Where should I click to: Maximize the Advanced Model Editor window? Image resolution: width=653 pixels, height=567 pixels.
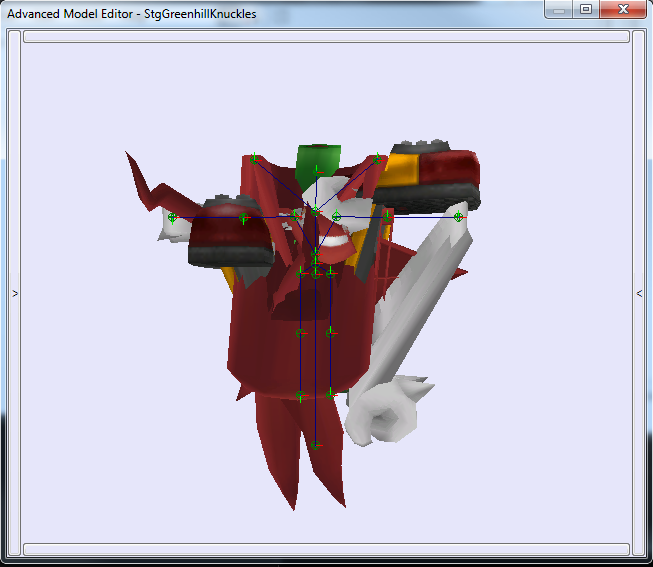586,9
